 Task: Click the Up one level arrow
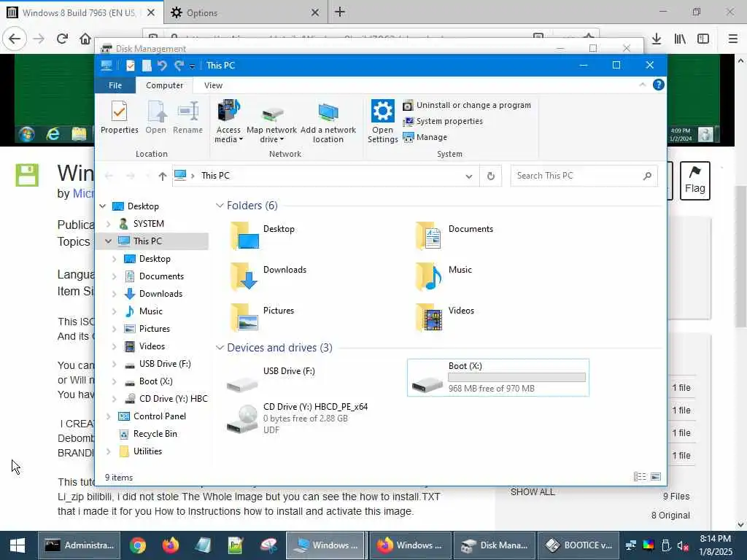click(163, 176)
